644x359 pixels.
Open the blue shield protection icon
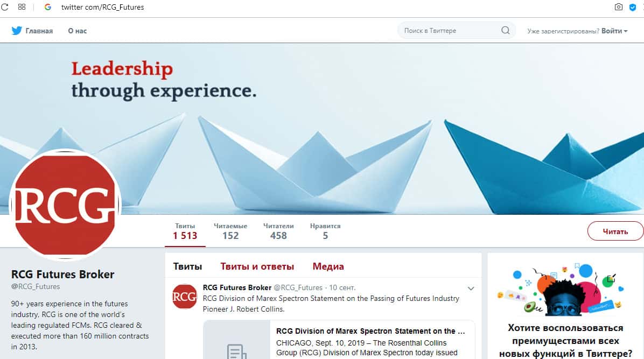coord(633,7)
